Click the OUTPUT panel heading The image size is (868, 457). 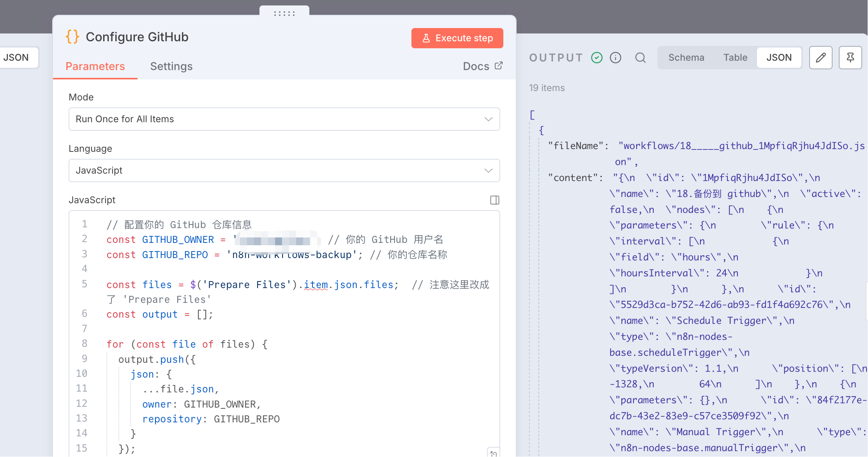pyautogui.click(x=556, y=58)
